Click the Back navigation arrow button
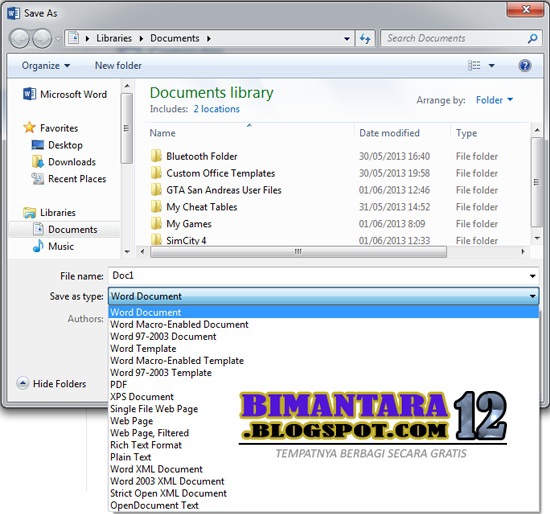This screenshot has height=514, width=550. click(x=19, y=39)
